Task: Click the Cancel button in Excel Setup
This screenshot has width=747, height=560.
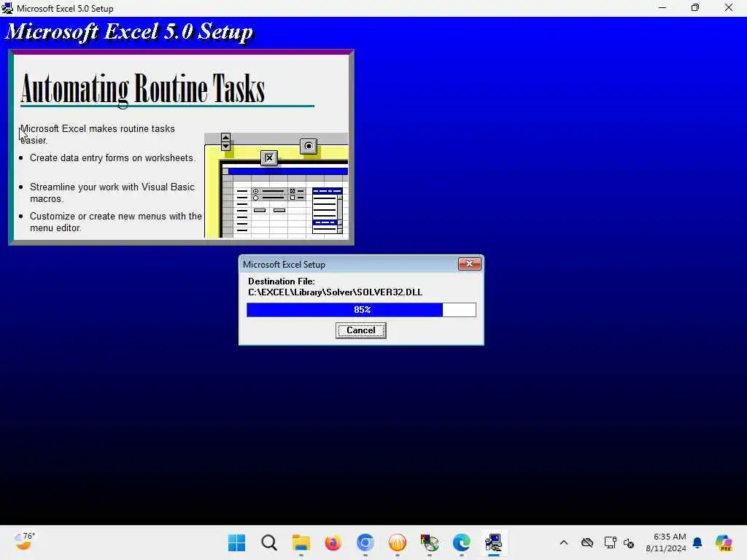Action: coord(360,330)
